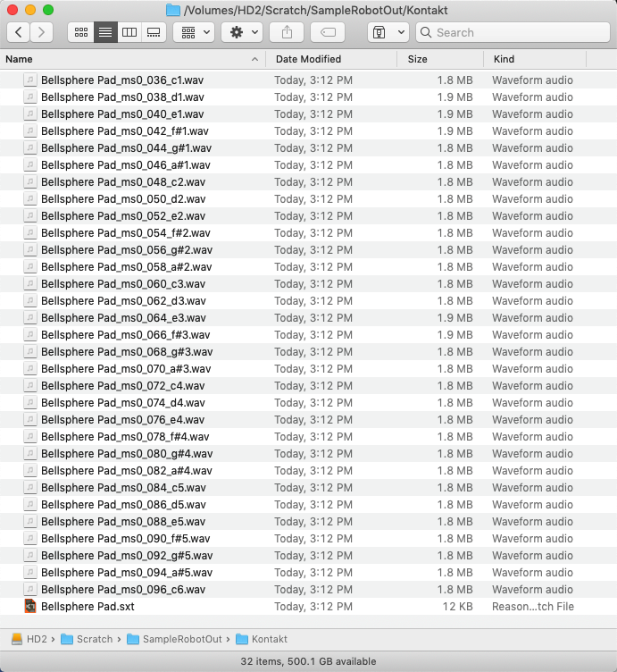Go back with the left arrow button
617x672 pixels.
click(19, 32)
